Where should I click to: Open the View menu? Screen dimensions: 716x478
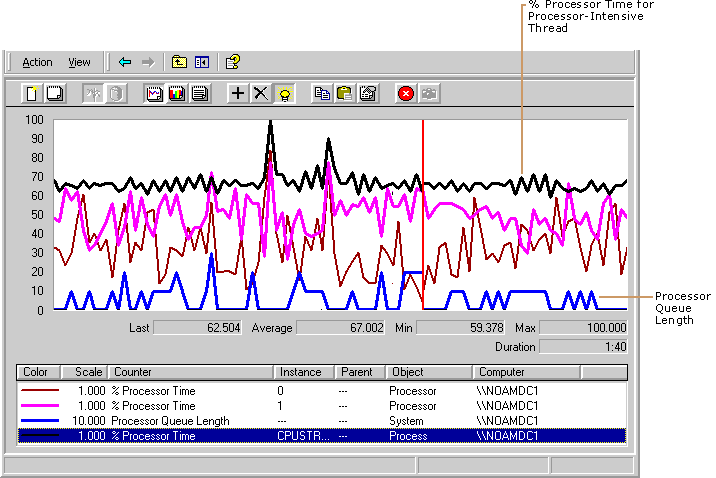(79, 62)
